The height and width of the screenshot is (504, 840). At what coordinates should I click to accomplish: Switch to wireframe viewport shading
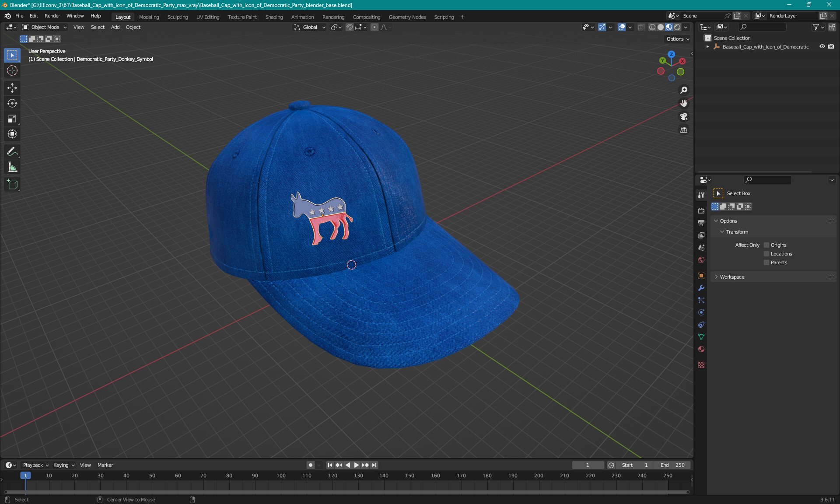click(x=652, y=27)
